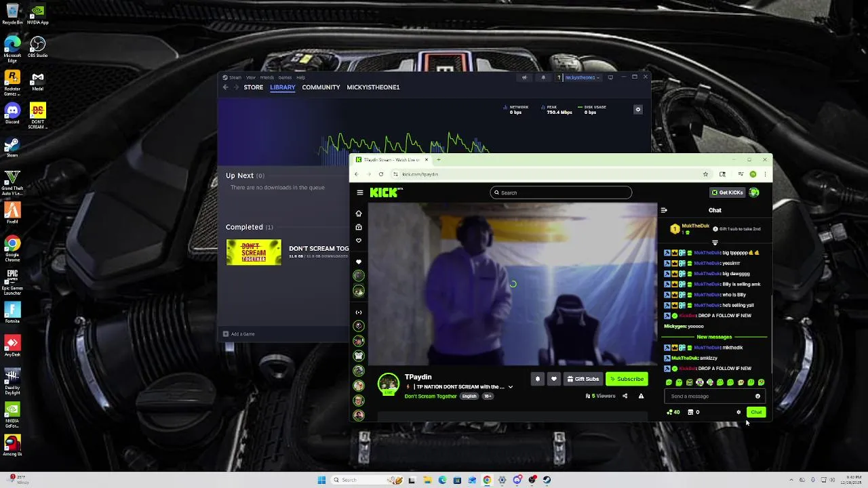Open the Steam COMMUNITY tab
Screen dimensions: 868x488
[x=321, y=87]
